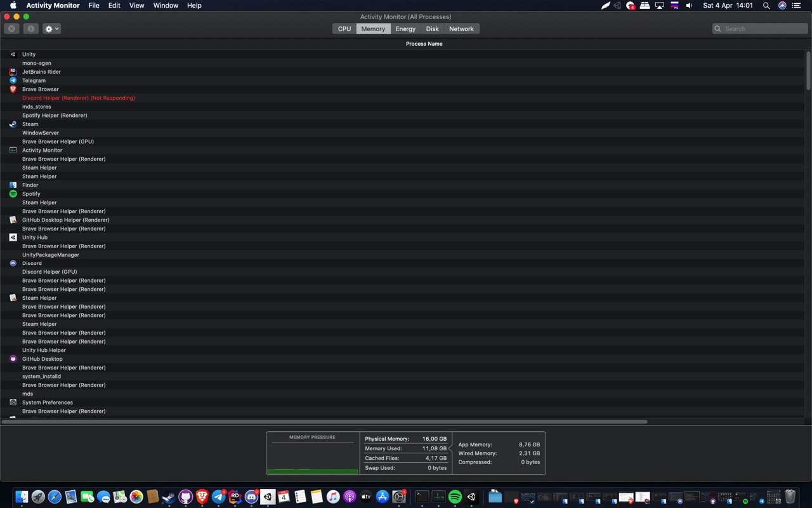
Task: Click the Activity Monitor app menu
Action: tap(53, 5)
